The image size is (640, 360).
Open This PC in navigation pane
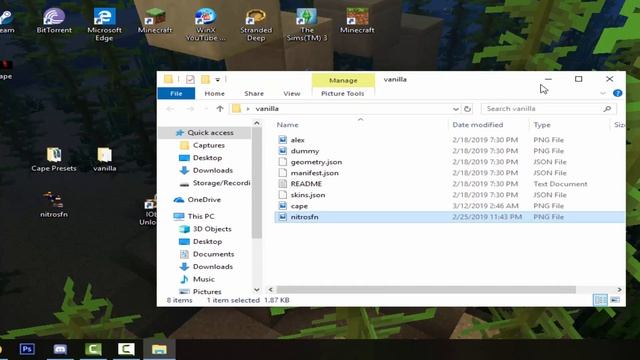(x=200, y=216)
